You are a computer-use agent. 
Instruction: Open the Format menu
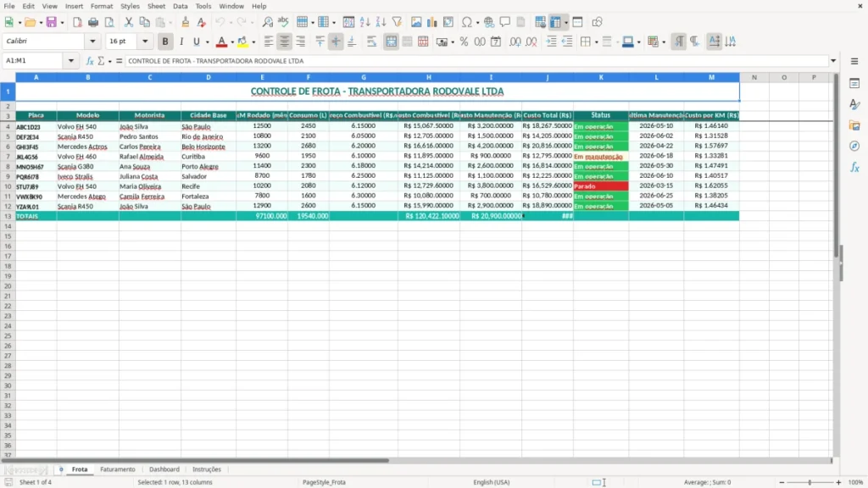pos(102,6)
